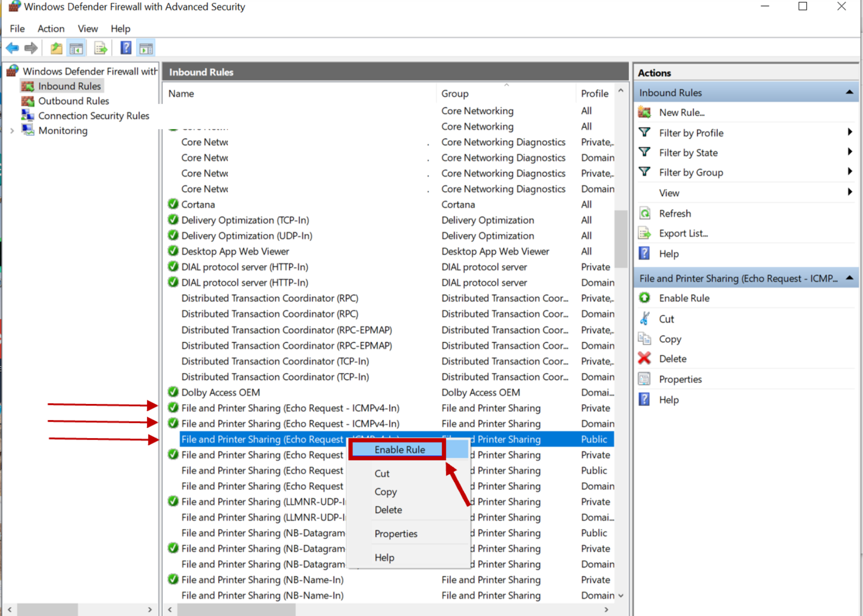
Task: Open the Action menu
Action: 51,29
